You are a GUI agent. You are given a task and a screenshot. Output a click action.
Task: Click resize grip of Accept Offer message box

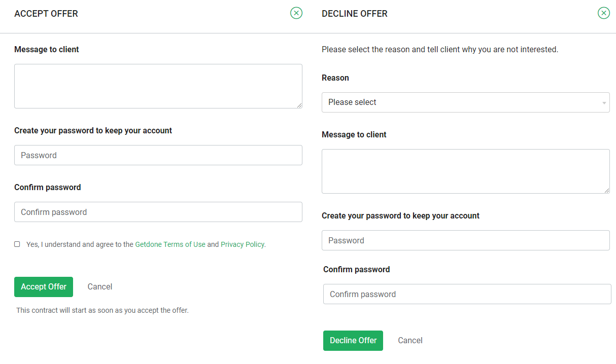click(299, 105)
